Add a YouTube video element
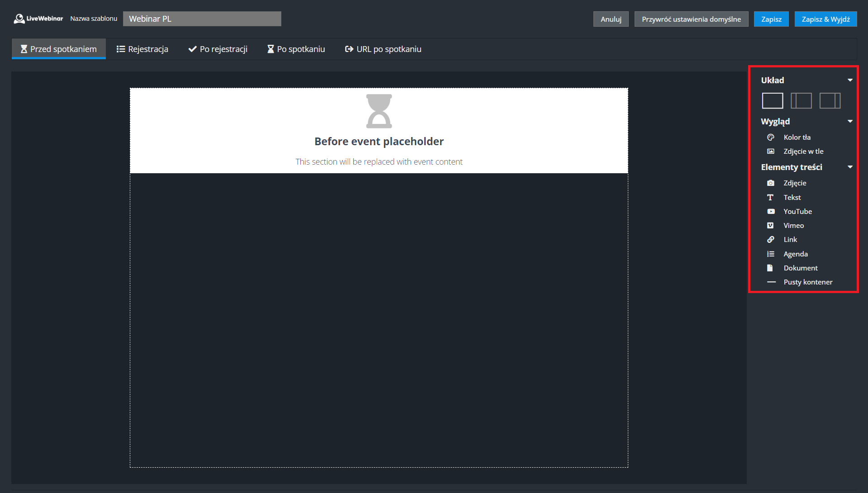868x493 pixels. pyautogui.click(x=797, y=212)
